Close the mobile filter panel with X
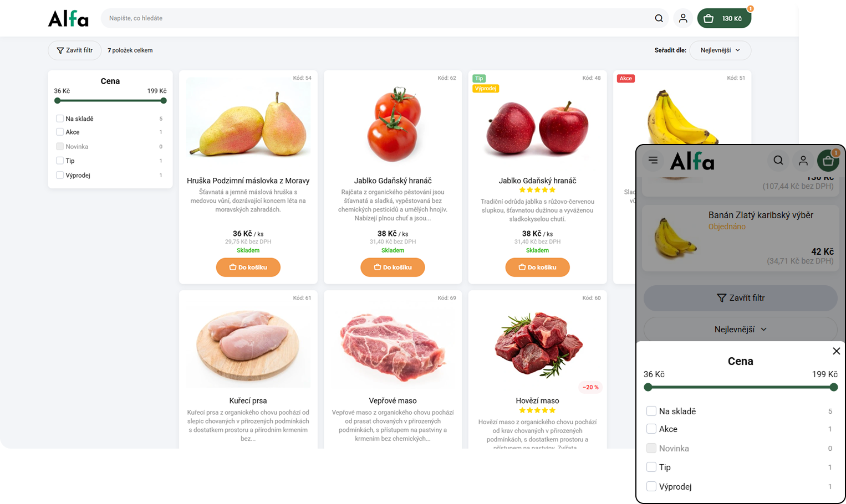The width and height of the screenshot is (846, 504). pos(836,351)
